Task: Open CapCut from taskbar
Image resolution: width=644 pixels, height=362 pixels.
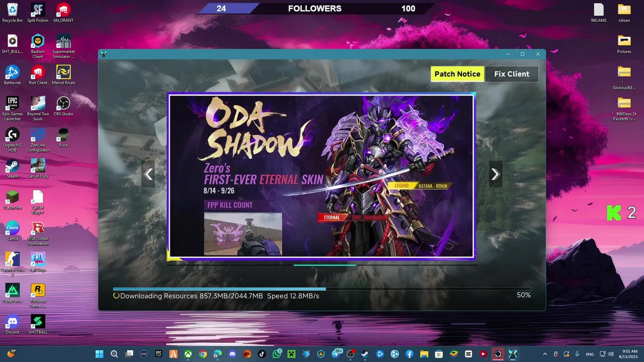Action: pos(468,354)
